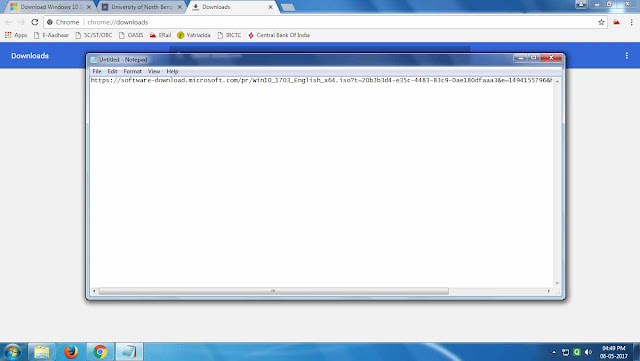The image size is (640, 361).
Task: Open Notepad's Format menu
Action: coord(132,71)
